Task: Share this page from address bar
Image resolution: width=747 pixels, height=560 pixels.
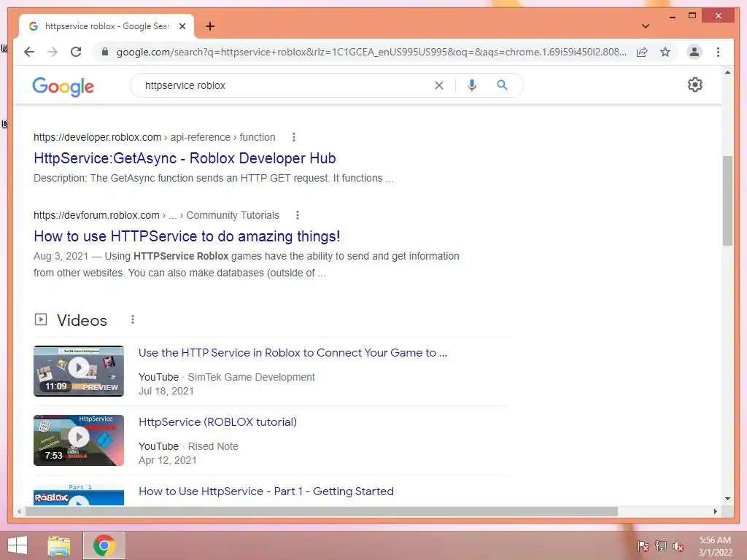Action: pyautogui.click(x=642, y=52)
